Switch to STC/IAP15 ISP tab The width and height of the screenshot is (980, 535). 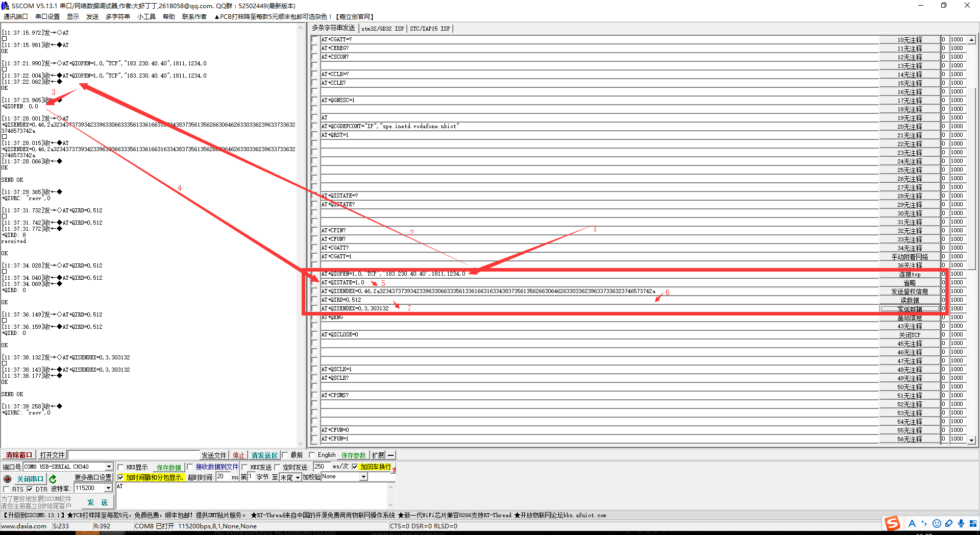[x=430, y=29]
